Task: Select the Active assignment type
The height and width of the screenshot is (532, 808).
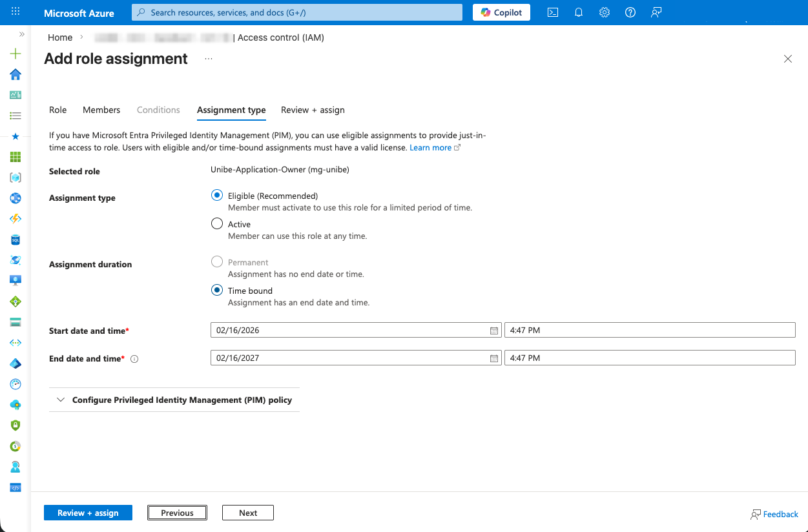Action: [218, 224]
